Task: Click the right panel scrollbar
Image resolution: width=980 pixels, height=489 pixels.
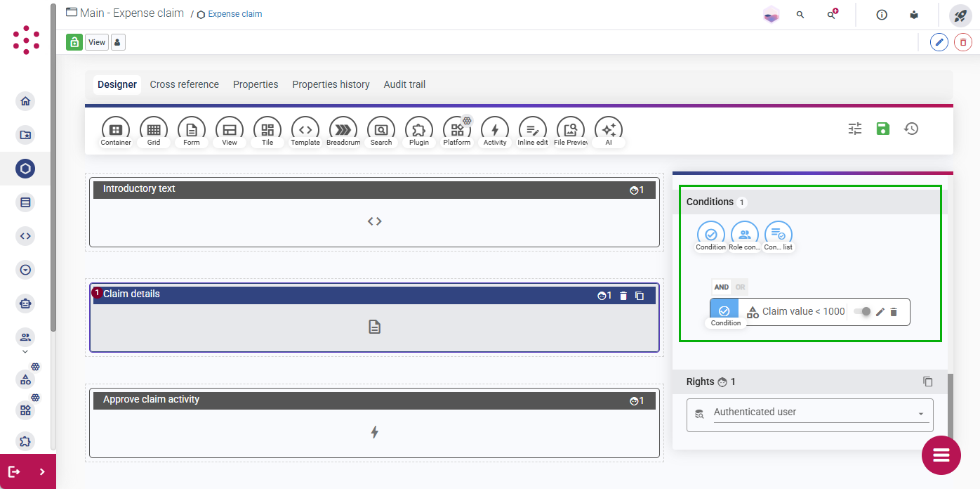Action: click(x=950, y=405)
